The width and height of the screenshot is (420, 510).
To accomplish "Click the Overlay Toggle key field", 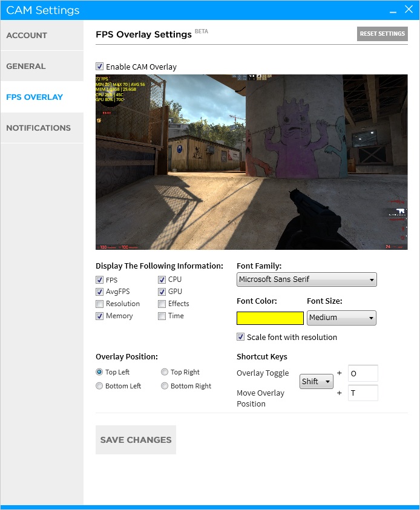I will pos(363,373).
